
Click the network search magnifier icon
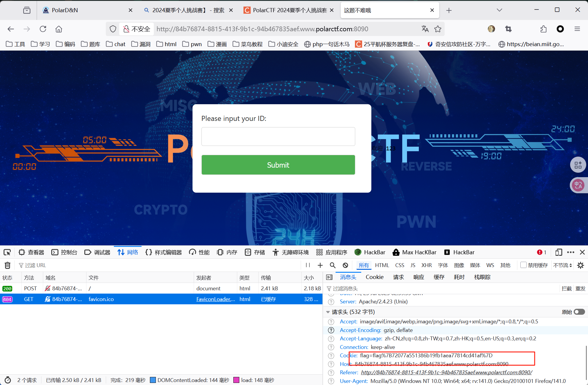click(x=333, y=265)
